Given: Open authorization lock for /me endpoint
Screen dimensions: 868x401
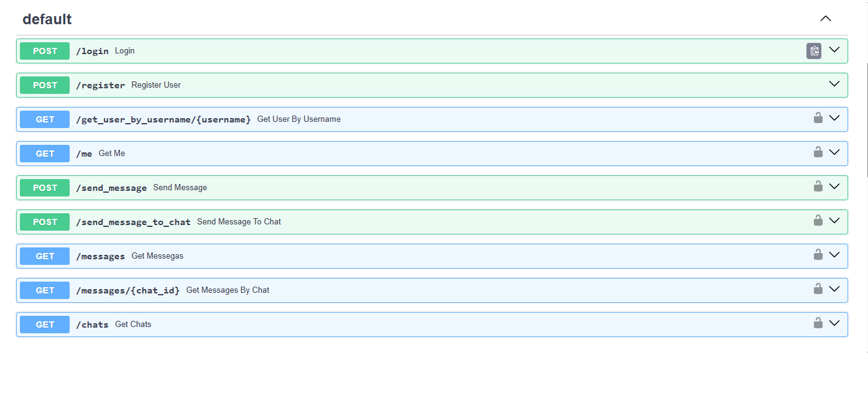Looking at the screenshot, I should (x=818, y=152).
